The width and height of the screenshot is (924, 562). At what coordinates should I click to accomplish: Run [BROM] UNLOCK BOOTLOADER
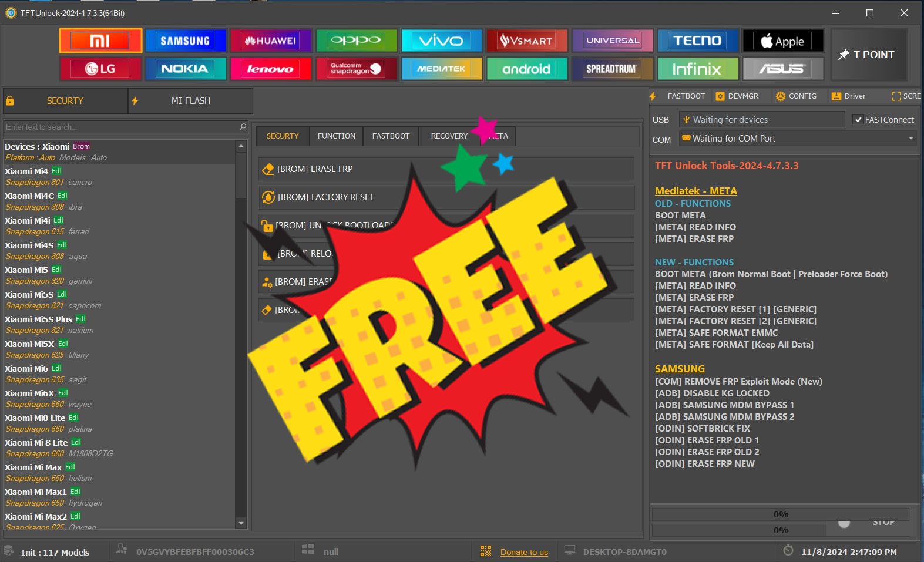[x=446, y=226]
